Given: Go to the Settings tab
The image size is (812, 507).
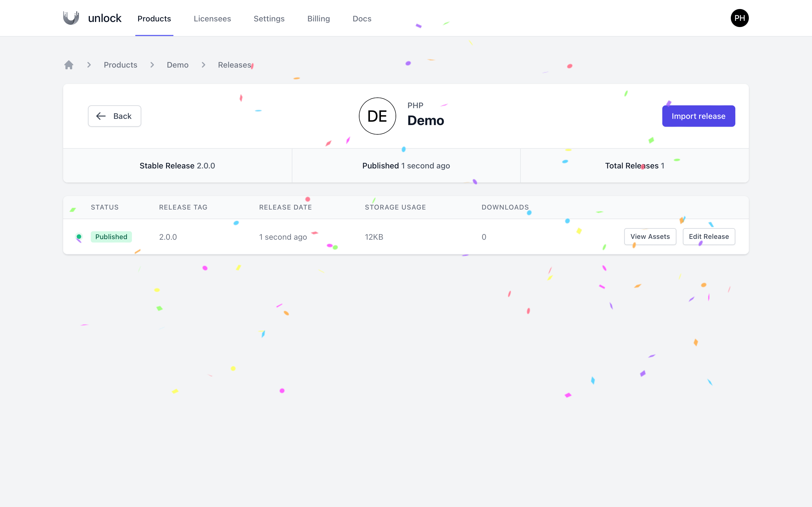Looking at the screenshot, I should point(269,19).
